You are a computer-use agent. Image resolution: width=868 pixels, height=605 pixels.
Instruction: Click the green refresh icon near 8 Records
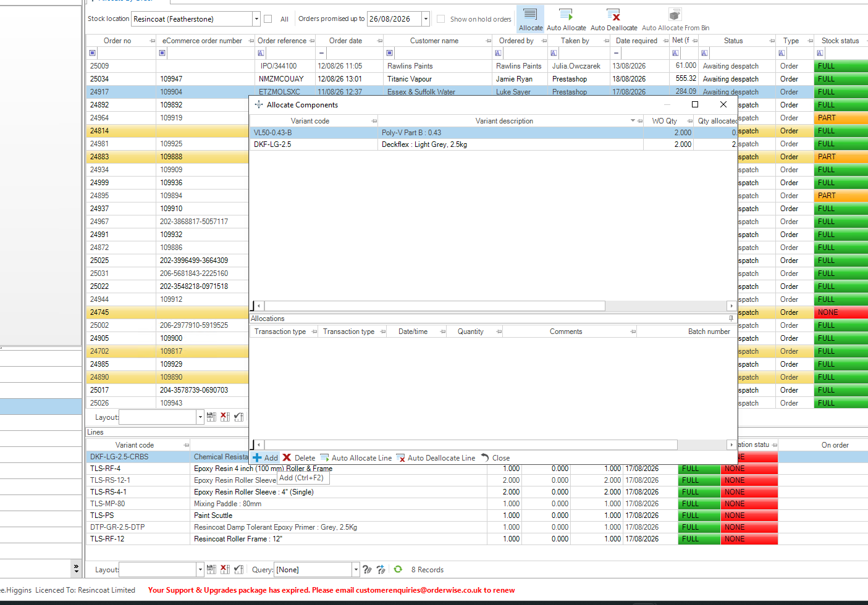(x=398, y=569)
